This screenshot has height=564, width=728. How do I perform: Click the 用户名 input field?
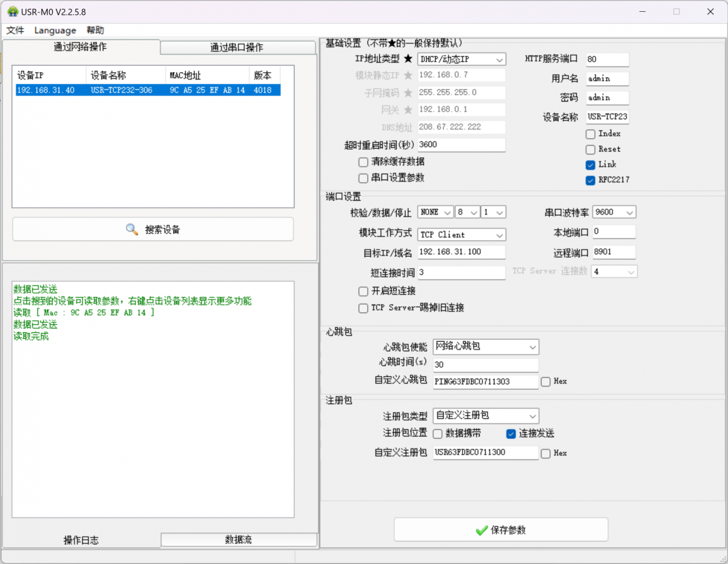pos(607,78)
